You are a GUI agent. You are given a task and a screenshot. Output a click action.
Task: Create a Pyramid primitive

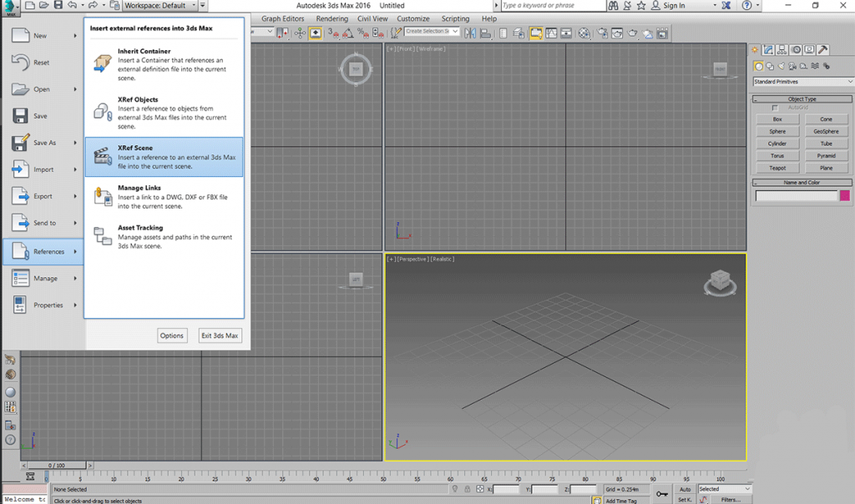[826, 156]
